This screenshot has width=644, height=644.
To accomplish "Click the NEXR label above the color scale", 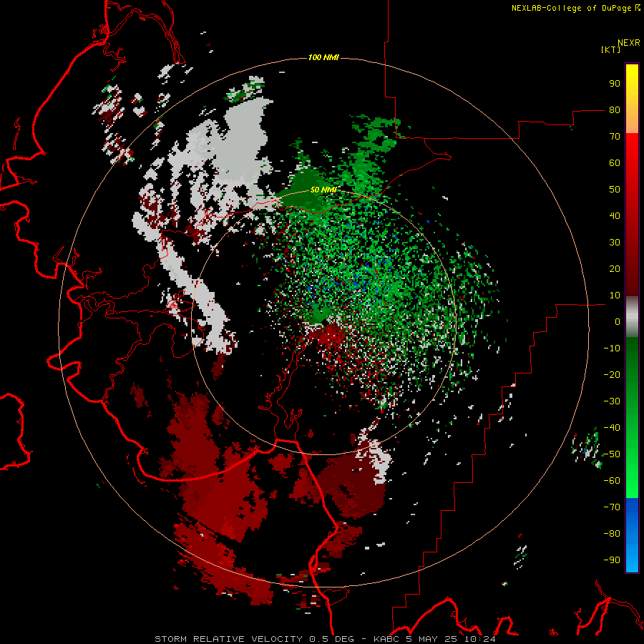I will click(629, 43).
